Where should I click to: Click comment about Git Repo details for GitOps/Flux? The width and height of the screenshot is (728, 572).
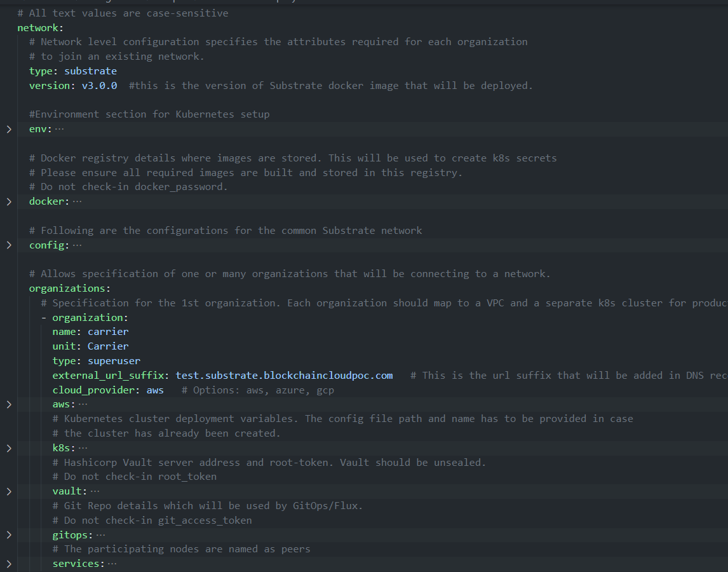208,506
